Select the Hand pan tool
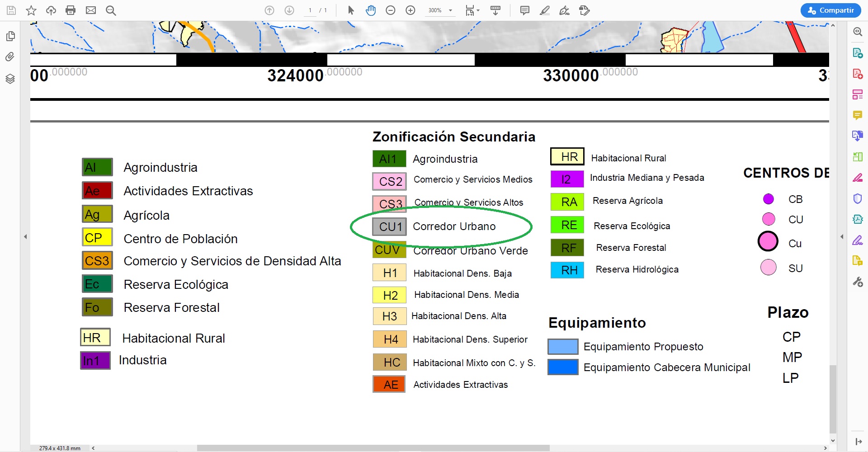The width and height of the screenshot is (868, 452). tap(371, 10)
